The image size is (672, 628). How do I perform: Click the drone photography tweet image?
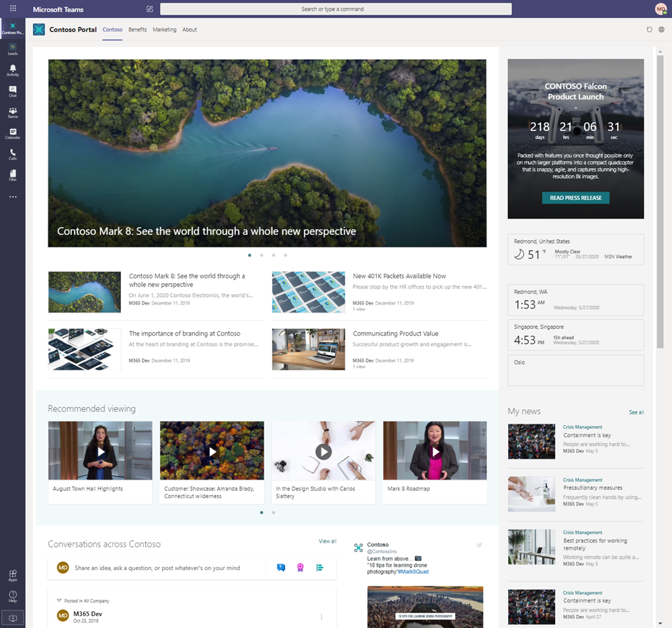425,607
